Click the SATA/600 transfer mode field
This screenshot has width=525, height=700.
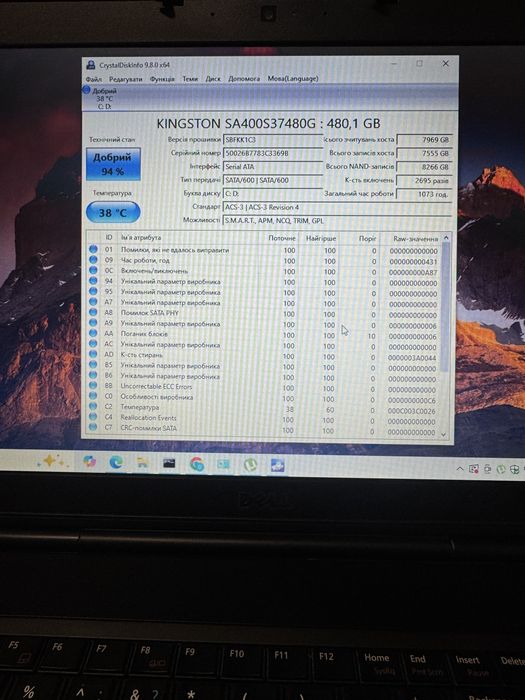coord(272,180)
